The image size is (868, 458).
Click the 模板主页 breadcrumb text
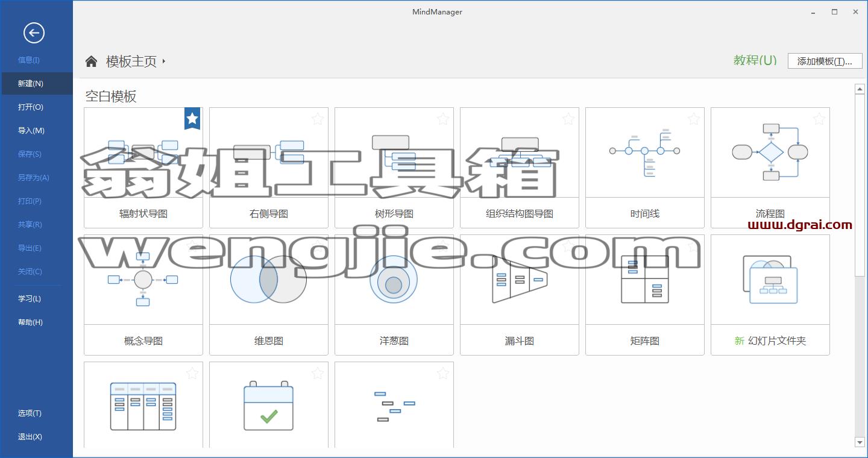coord(131,61)
